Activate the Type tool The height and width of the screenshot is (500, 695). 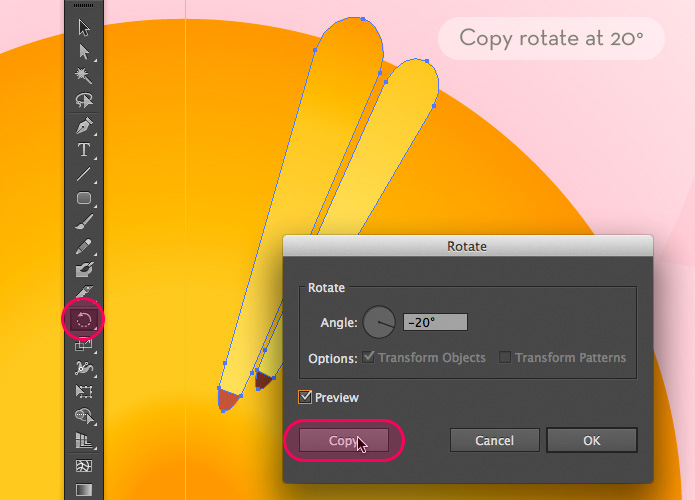[x=84, y=150]
